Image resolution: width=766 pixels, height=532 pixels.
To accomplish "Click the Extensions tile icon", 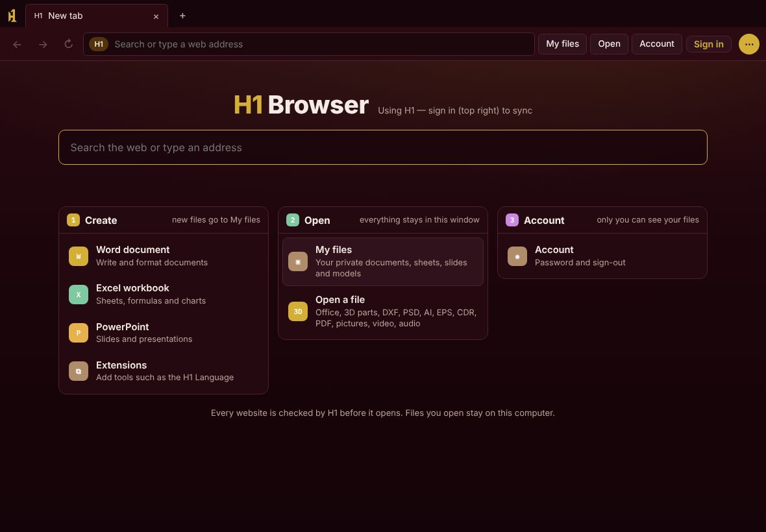I will click(x=78, y=371).
